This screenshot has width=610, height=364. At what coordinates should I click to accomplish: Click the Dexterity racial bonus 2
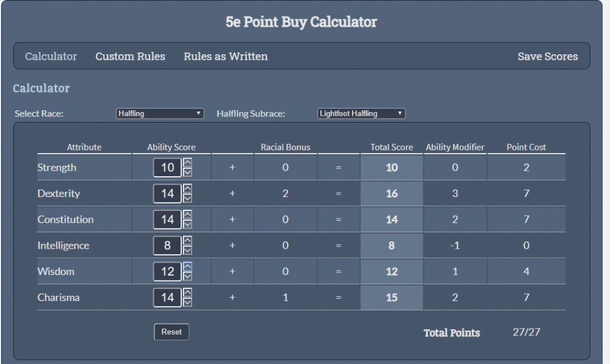[x=285, y=194]
